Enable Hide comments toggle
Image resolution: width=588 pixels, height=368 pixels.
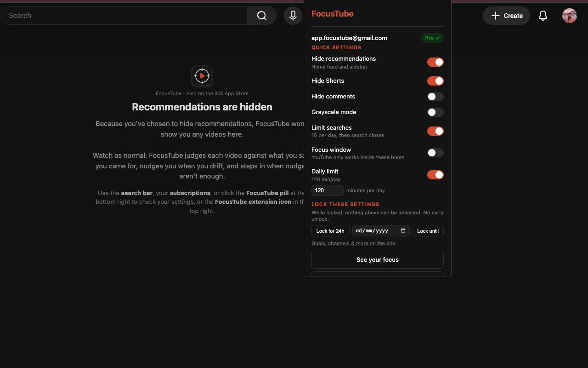(x=435, y=97)
